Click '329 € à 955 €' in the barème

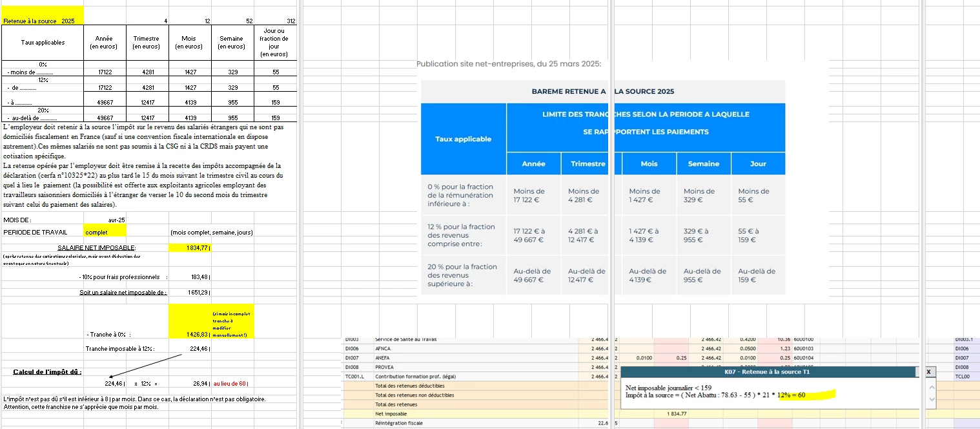pyautogui.click(x=696, y=235)
